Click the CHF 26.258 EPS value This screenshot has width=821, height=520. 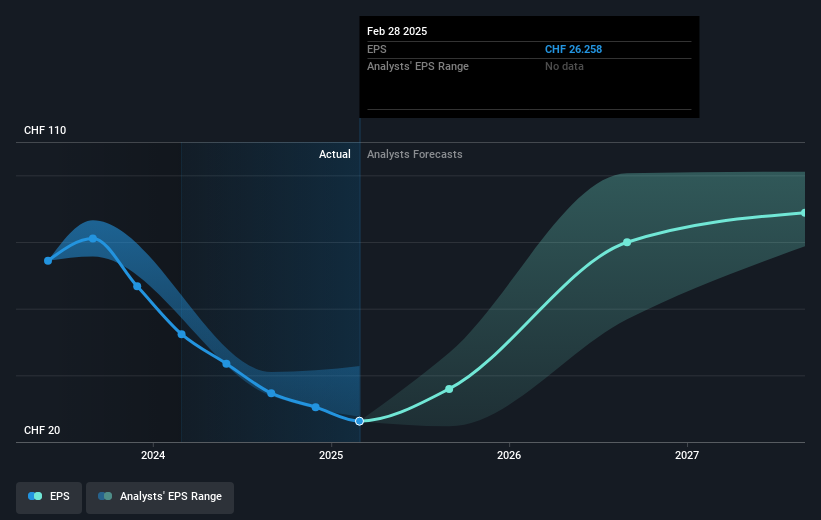(x=573, y=49)
